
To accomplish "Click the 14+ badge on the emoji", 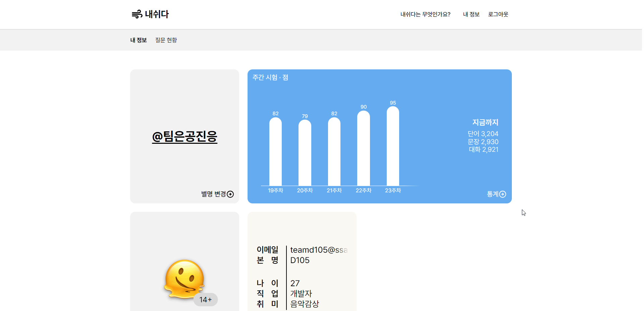I will click(206, 300).
